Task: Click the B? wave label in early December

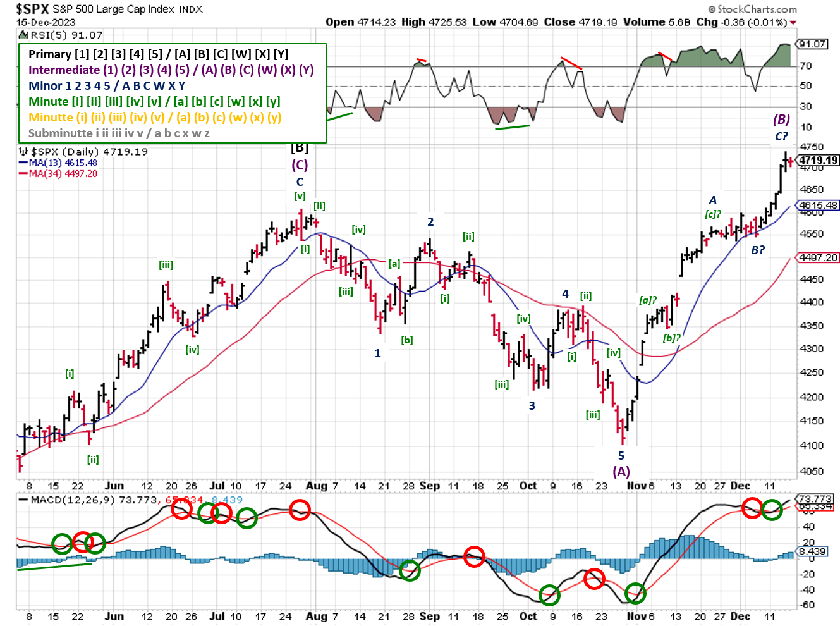Action: click(758, 250)
